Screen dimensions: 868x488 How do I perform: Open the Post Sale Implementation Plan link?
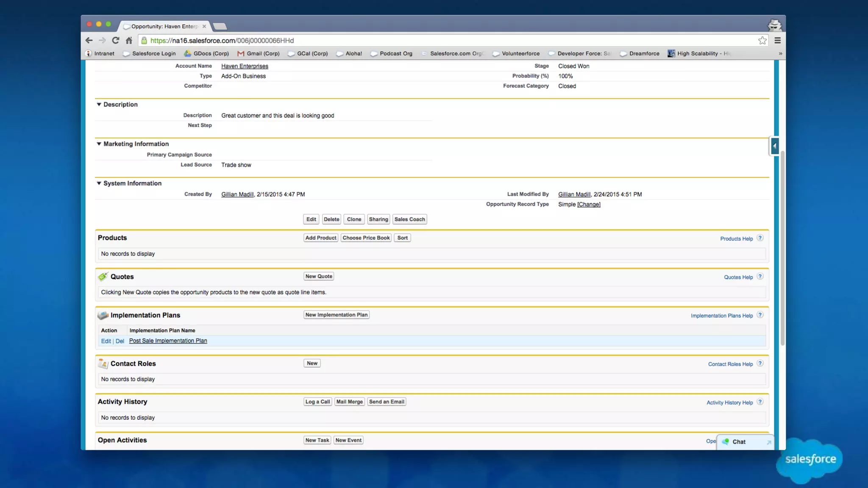(168, 341)
